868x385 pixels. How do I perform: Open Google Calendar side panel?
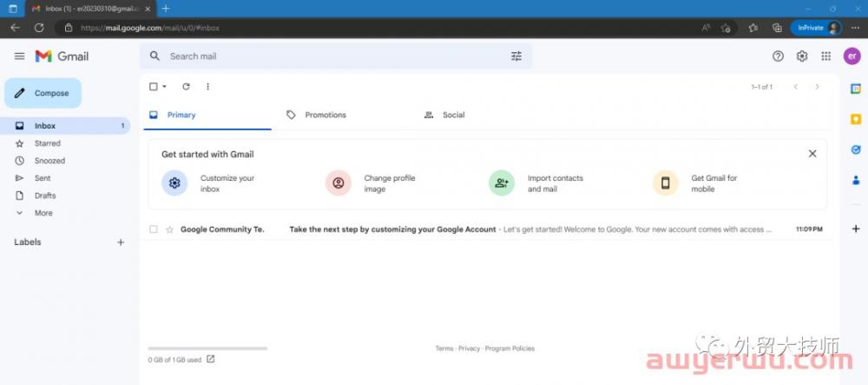(856, 89)
